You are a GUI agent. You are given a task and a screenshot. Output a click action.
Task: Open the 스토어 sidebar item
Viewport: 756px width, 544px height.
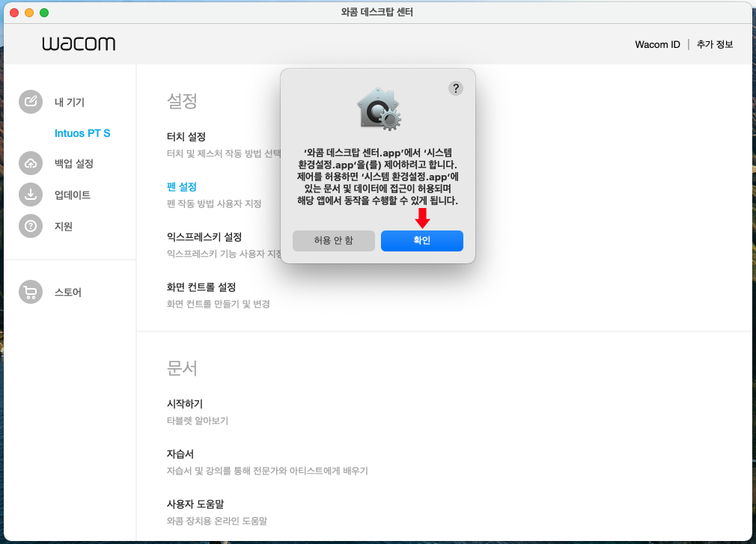pos(68,293)
